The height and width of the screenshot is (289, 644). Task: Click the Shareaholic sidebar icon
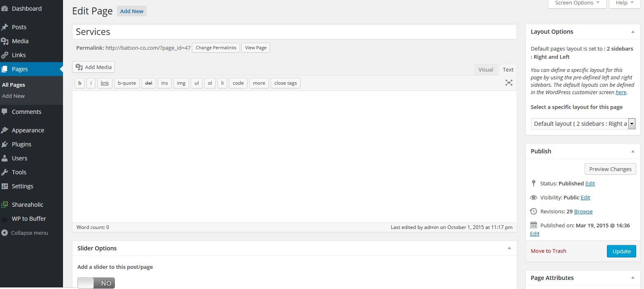tap(5, 205)
